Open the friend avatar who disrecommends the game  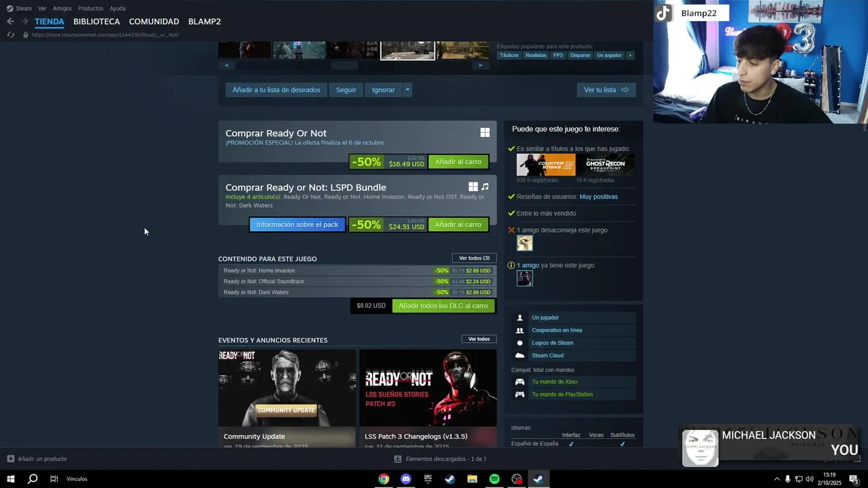tap(525, 243)
